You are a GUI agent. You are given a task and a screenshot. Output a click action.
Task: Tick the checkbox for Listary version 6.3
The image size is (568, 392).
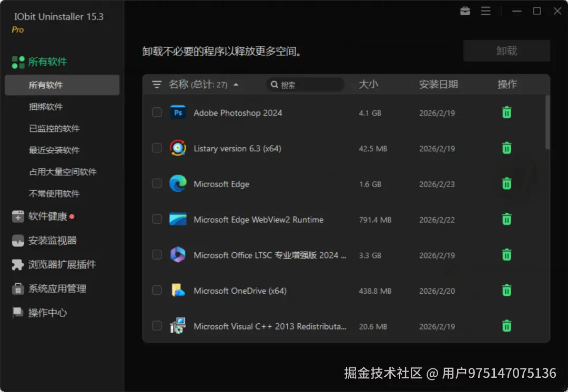point(157,148)
